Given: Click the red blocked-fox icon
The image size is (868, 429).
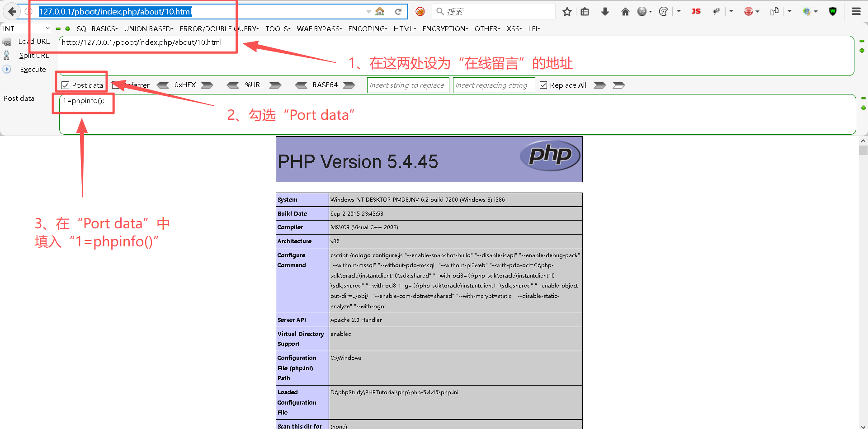Looking at the screenshot, I should click(420, 12).
